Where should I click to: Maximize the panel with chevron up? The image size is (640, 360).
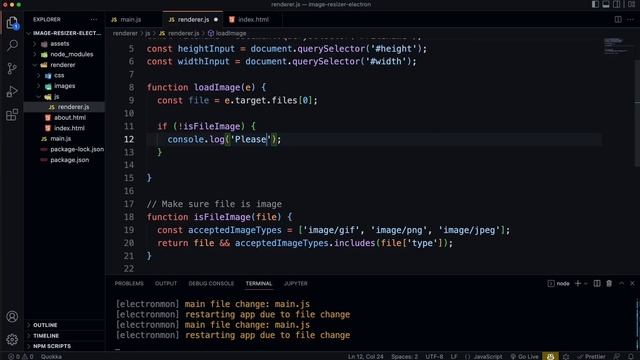point(622,283)
